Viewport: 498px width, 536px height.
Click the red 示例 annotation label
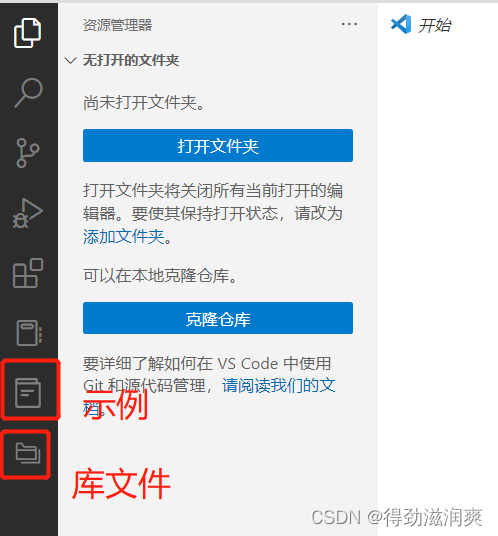(x=116, y=405)
